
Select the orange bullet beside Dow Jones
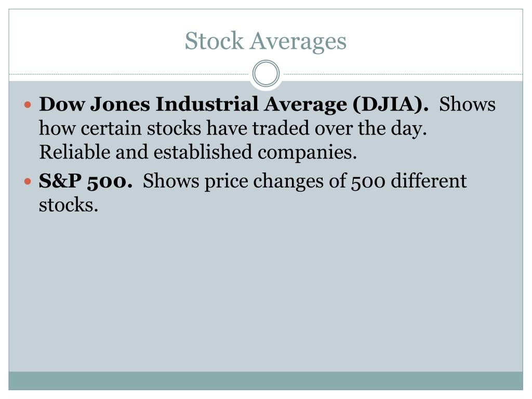28,104
